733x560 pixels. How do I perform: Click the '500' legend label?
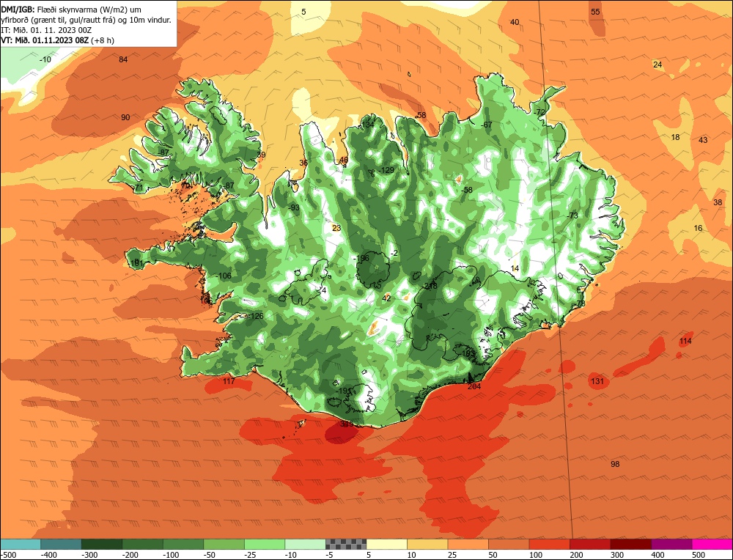699,555
